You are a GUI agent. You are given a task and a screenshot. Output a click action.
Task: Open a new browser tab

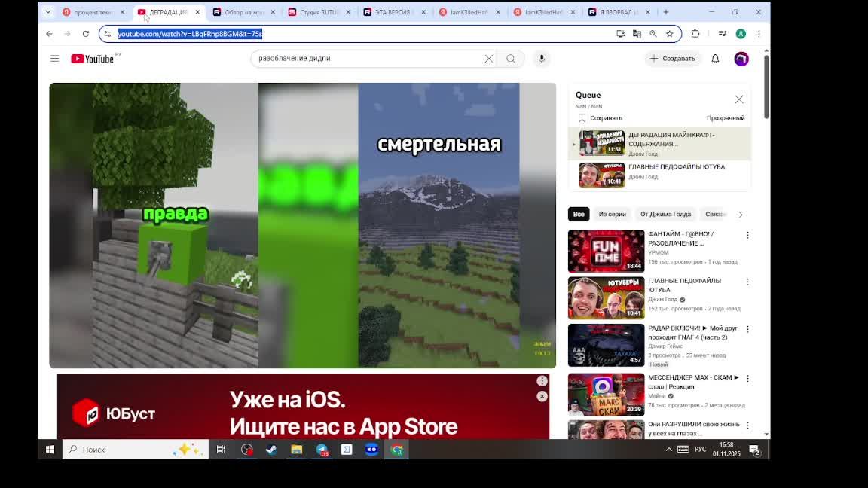click(x=666, y=11)
